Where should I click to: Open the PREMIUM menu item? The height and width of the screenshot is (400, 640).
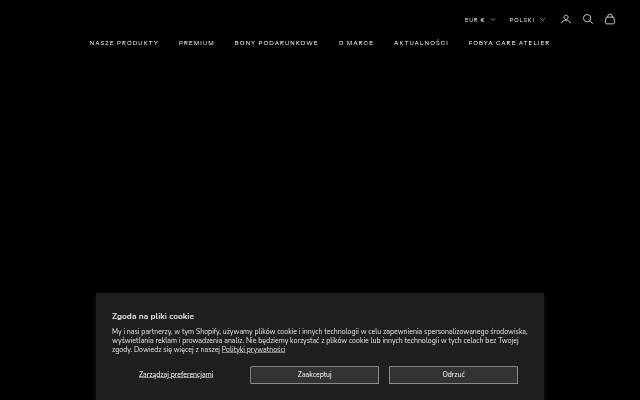196,43
